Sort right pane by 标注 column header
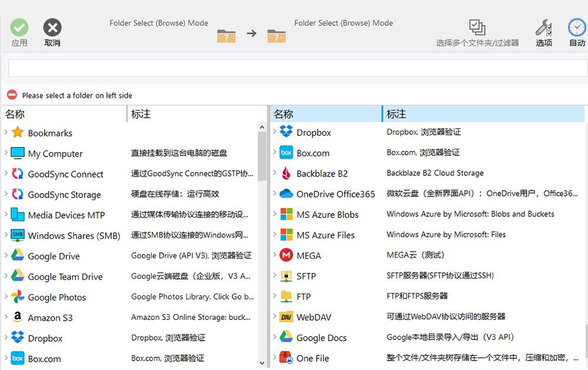Viewport: 588px width, 370px height. click(x=483, y=114)
